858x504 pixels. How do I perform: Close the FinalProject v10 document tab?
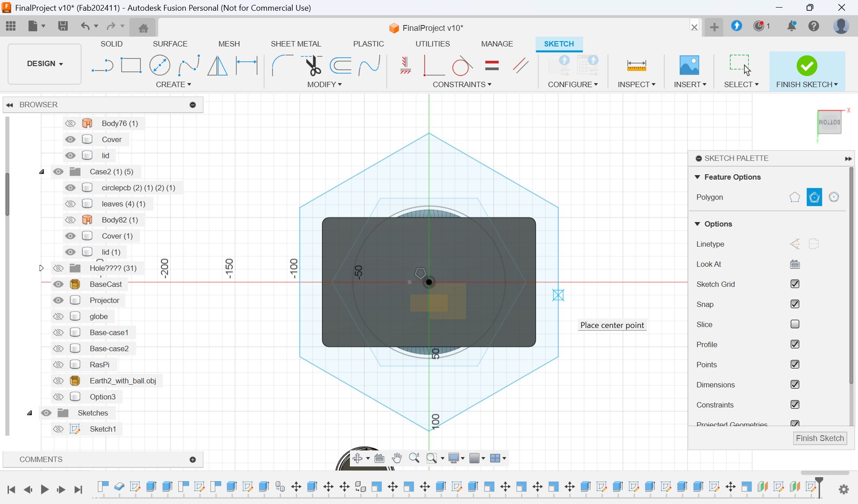(x=694, y=27)
